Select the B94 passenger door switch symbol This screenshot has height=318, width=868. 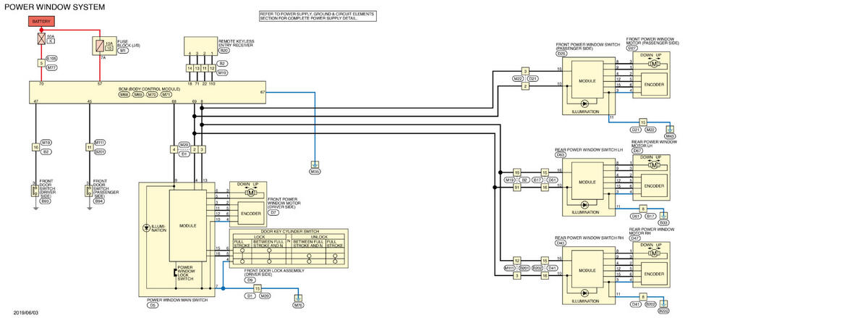(x=89, y=191)
